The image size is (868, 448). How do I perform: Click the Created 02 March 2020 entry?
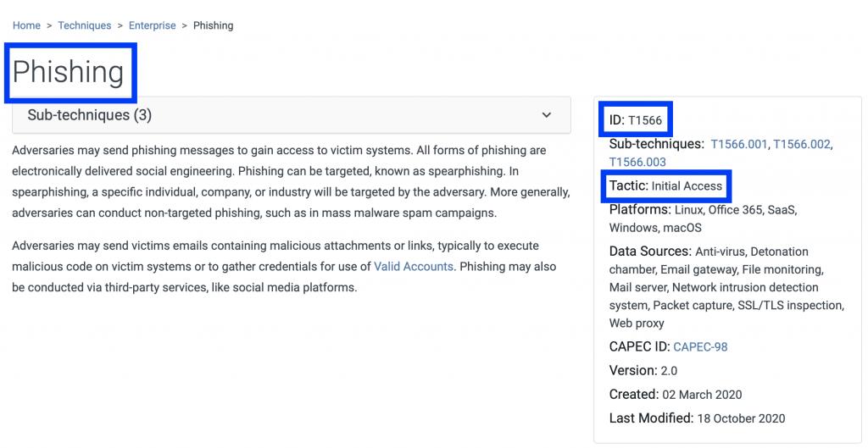[x=676, y=395]
